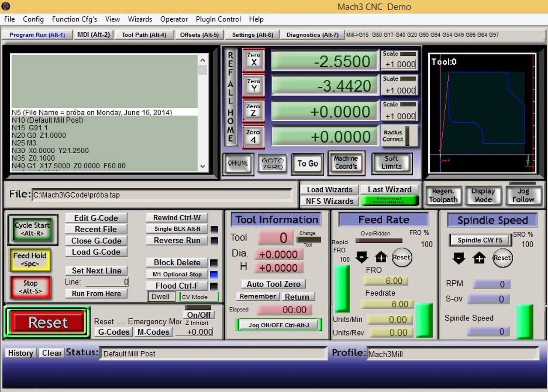Open the PlugIn Control menu
Viewport: 548px width, 392px height.
(x=218, y=19)
